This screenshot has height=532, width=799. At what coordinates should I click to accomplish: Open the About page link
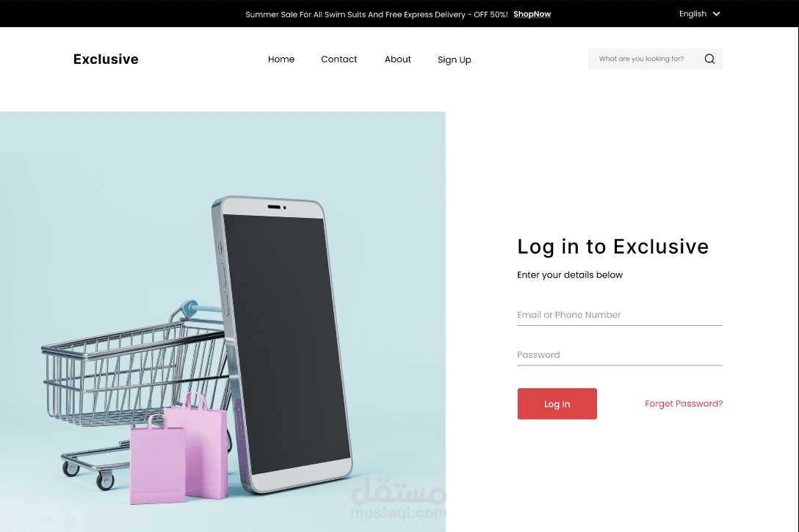click(397, 59)
